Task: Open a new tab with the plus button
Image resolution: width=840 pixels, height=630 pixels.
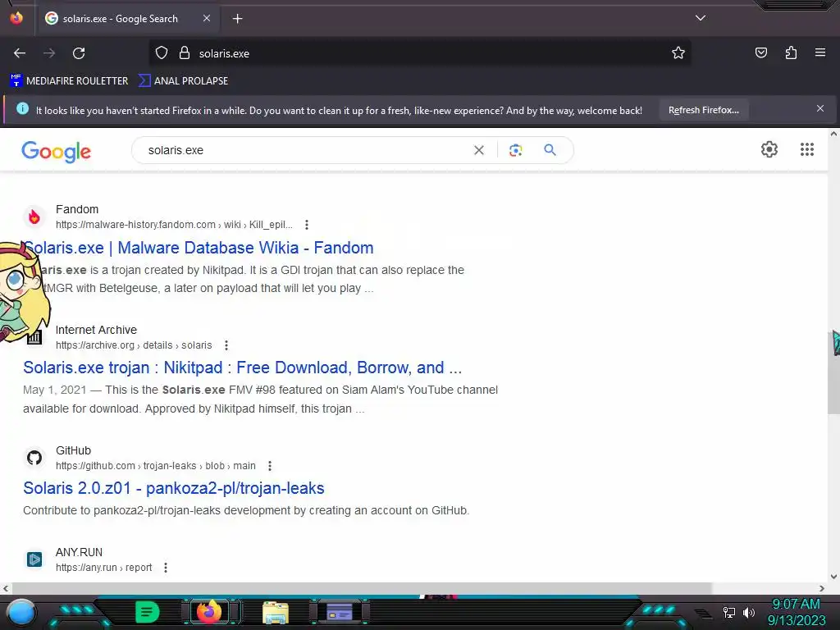Action: 237,19
